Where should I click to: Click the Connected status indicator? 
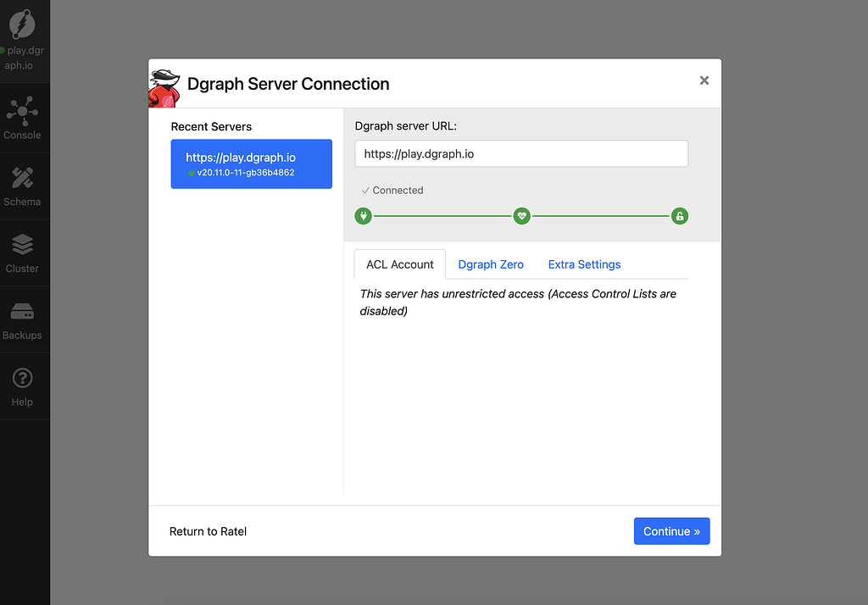pyautogui.click(x=392, y=191)
